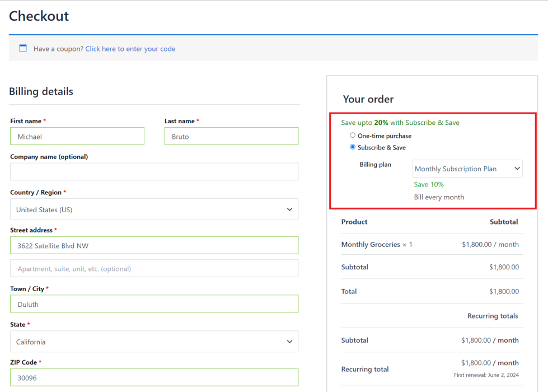Click the coupon icon in the notice bar
The width and height of the screenshot is (548, 392).
click(23, 49)
